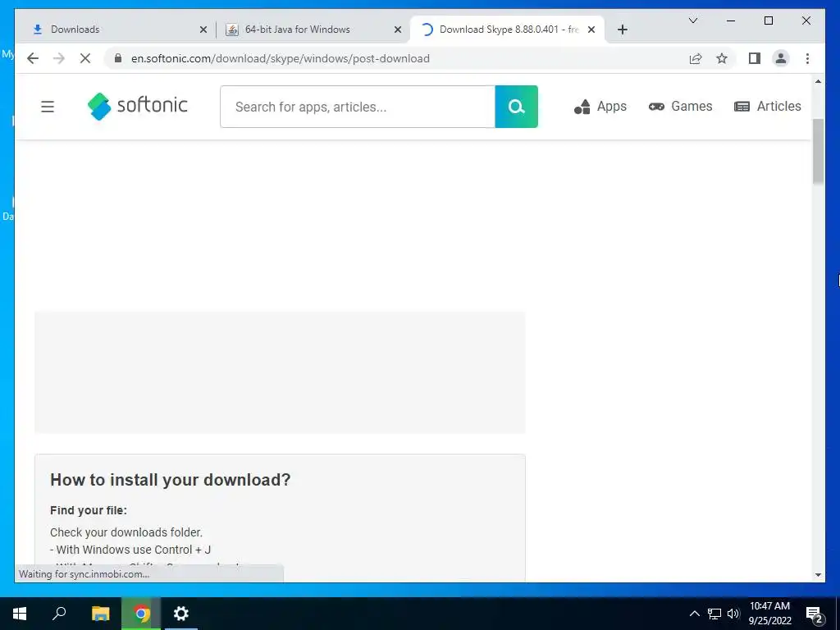
Task: Click 'With Windows use Control + J' line
Action: tap(130, 550)
